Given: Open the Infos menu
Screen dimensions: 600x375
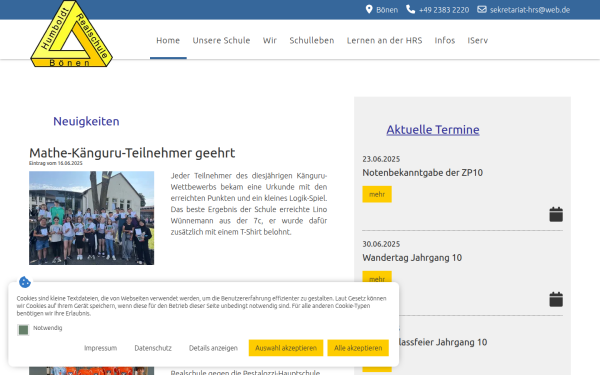Looking at the screenshot, I should click(445, 40).
